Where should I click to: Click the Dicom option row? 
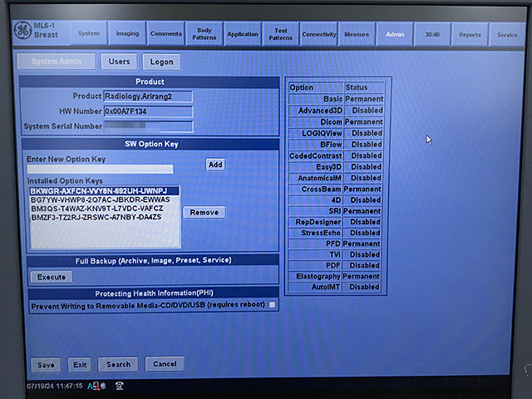coord(336,122)
